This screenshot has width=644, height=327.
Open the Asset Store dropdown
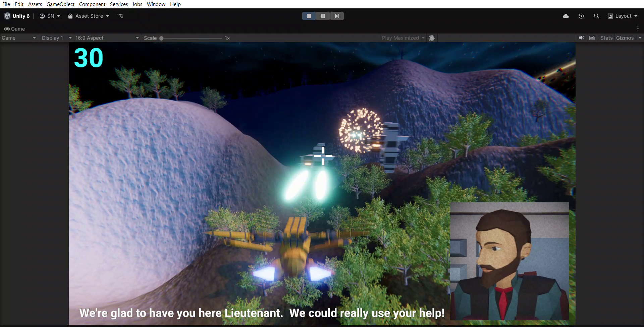[89, 16]
